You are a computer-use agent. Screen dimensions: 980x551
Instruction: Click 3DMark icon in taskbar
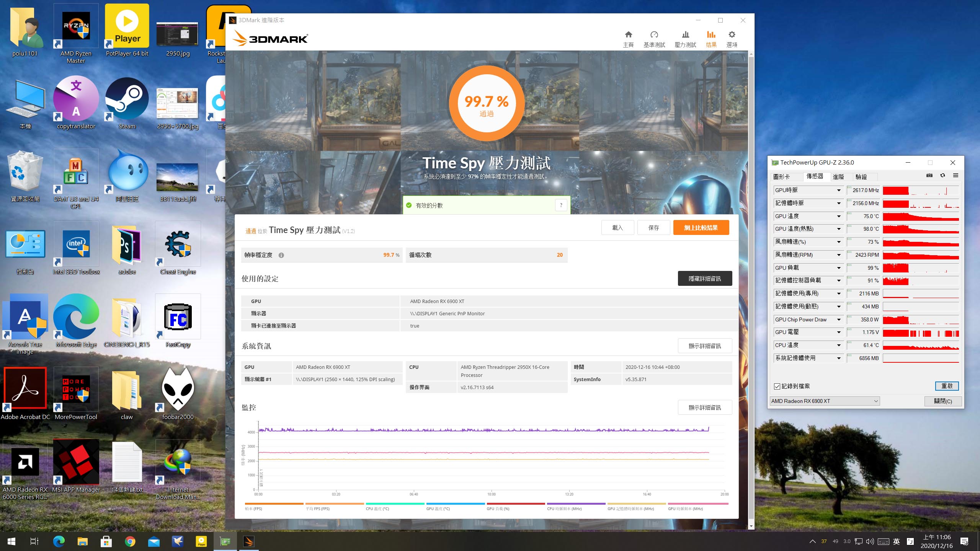pos(249,541)
